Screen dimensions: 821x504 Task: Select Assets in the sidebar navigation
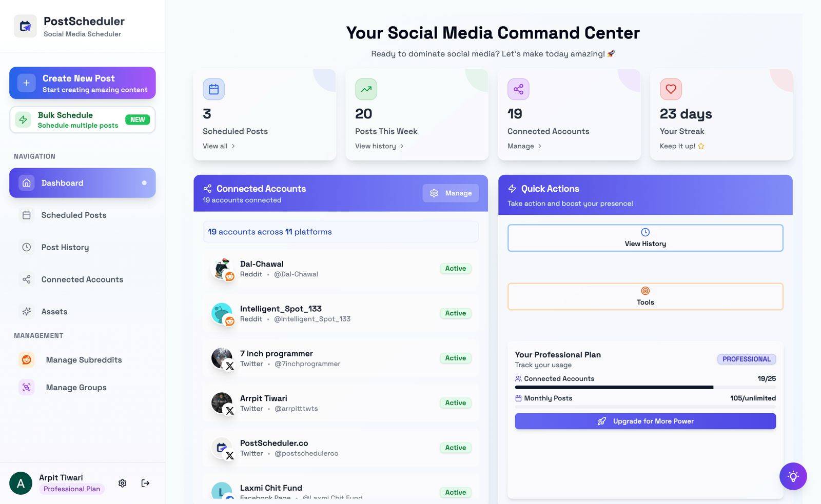[54, 312]
